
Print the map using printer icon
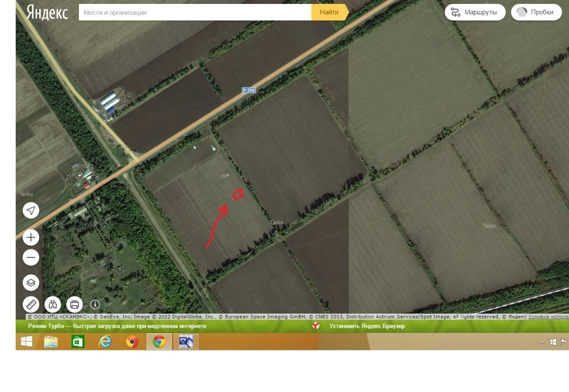tap(75, 305)
